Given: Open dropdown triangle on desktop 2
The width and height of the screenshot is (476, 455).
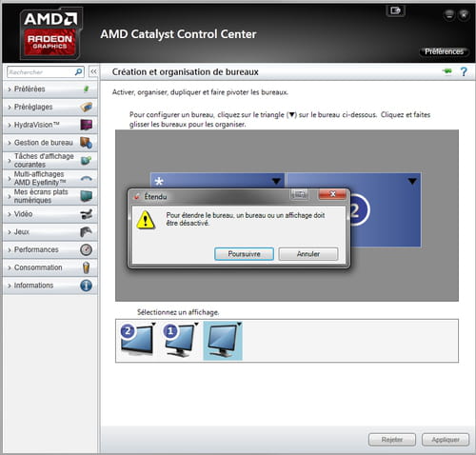Looking at the screenshot, I should click(x=412, y=182).
